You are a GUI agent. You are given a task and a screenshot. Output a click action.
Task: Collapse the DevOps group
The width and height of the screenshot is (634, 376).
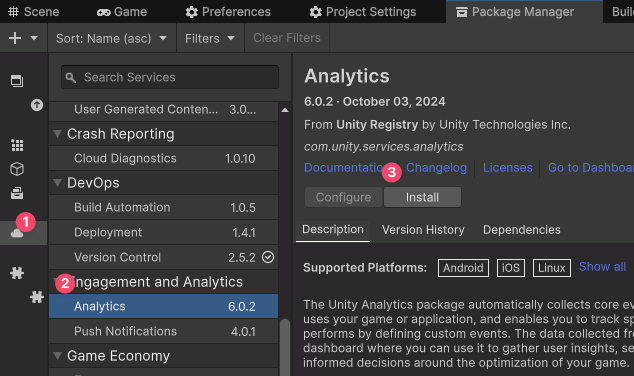tap(58, 183)
